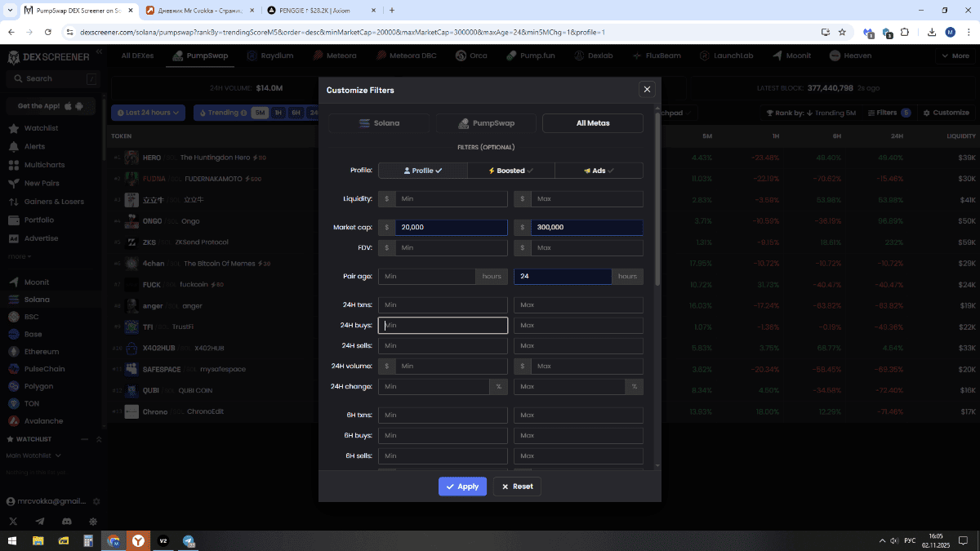The height and width of the screenshot is (551, 980).
Task: Open Multicharts icon in sidebar
Action: [x=14, y=165]
